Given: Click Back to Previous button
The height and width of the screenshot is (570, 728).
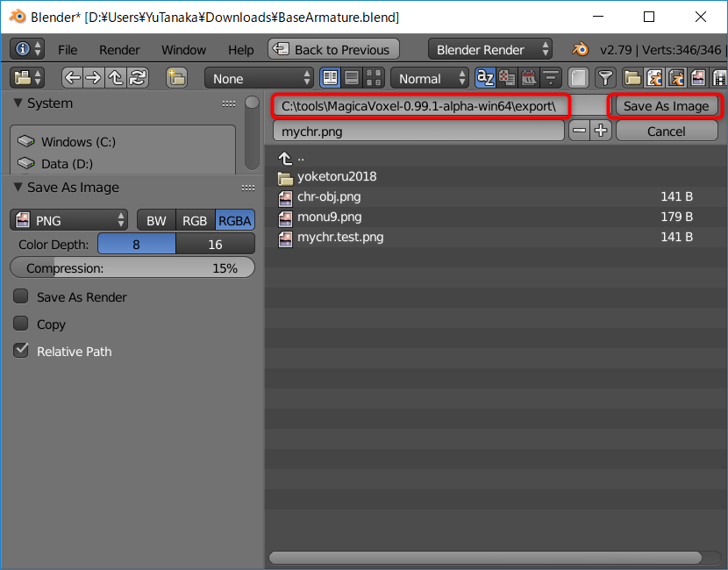Looking at the screenshot, I should coord(333,49).
